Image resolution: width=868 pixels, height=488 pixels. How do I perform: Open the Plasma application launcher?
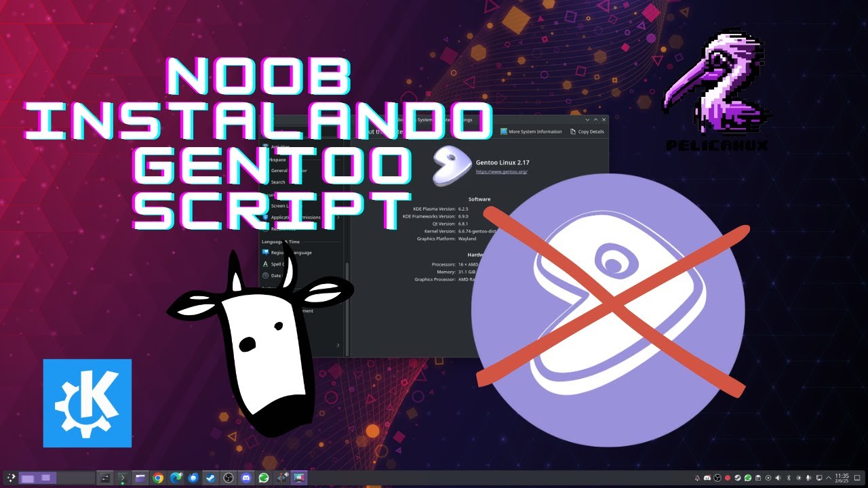pyautogui.click(x=11, y=478)
